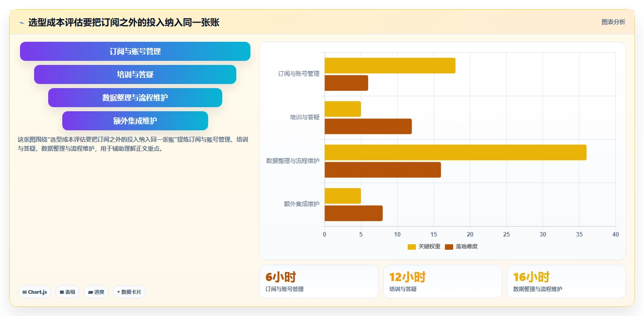Click the brown bar for 额外集成维护
The height and width of the screenshot is (316, 644).
(x=354, y=213)
